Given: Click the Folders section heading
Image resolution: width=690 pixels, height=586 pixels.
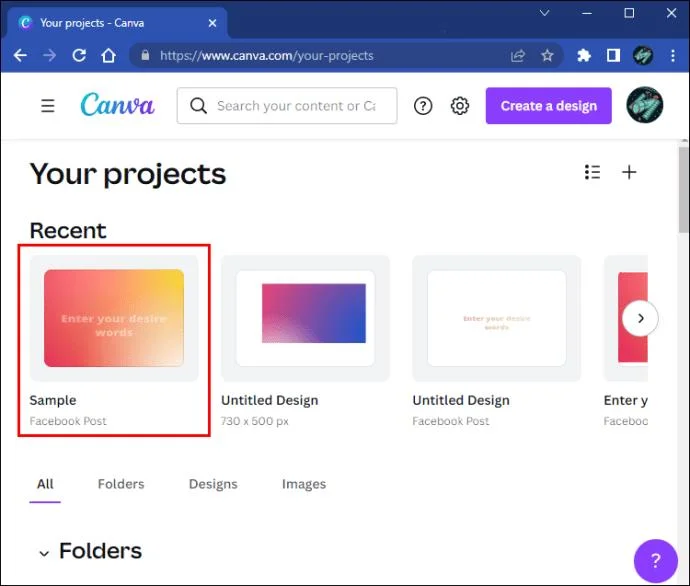Looking at the screenshot, I should (x=100, y=551).
